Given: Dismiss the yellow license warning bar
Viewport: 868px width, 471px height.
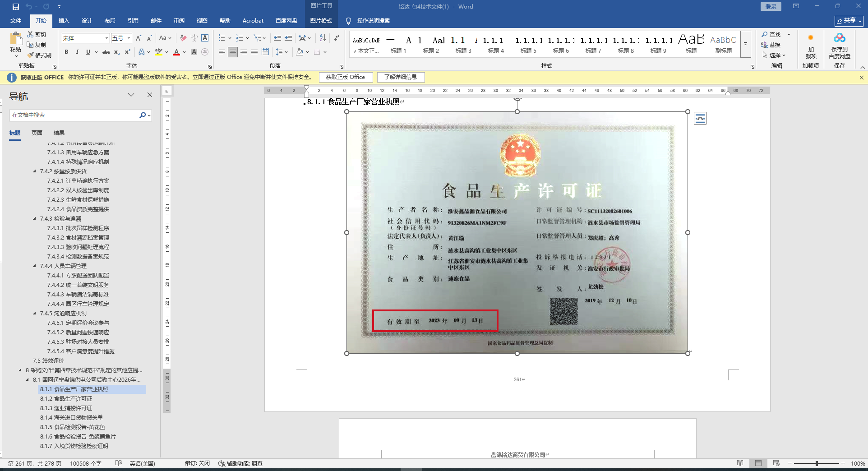Looking at the screenshot, I should [861, 78].
